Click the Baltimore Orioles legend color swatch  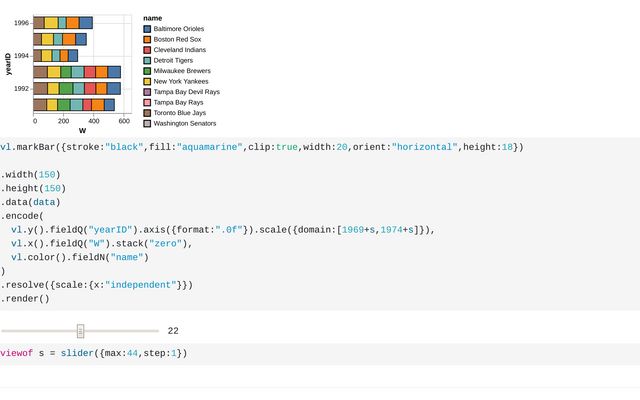click(x=147, y=29)
